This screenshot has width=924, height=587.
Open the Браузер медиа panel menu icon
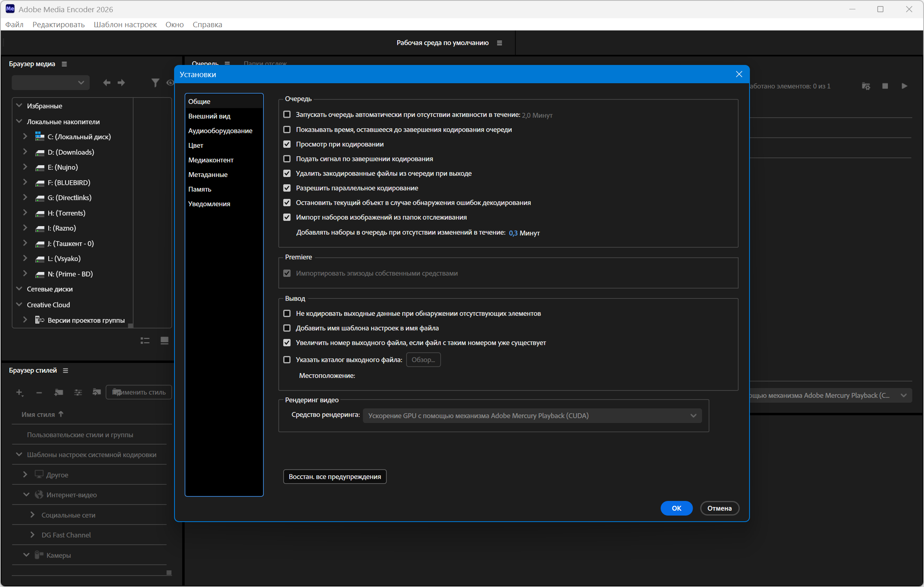(64, 64)
